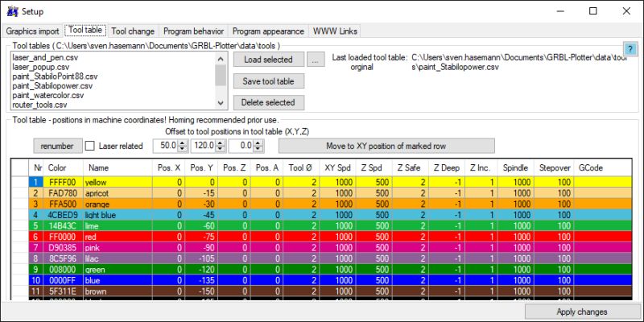Go to the Program behavior tab
Screen dimensions: 644x322
(x=193, y=31)
